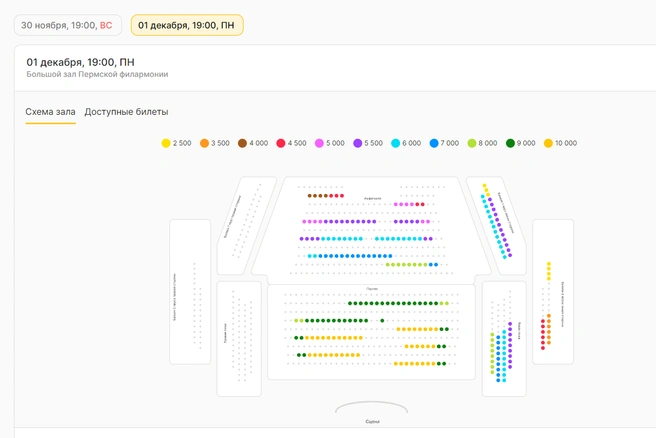Click the Сцена stage area
656x438 pixels.
[x=372, y=412]
